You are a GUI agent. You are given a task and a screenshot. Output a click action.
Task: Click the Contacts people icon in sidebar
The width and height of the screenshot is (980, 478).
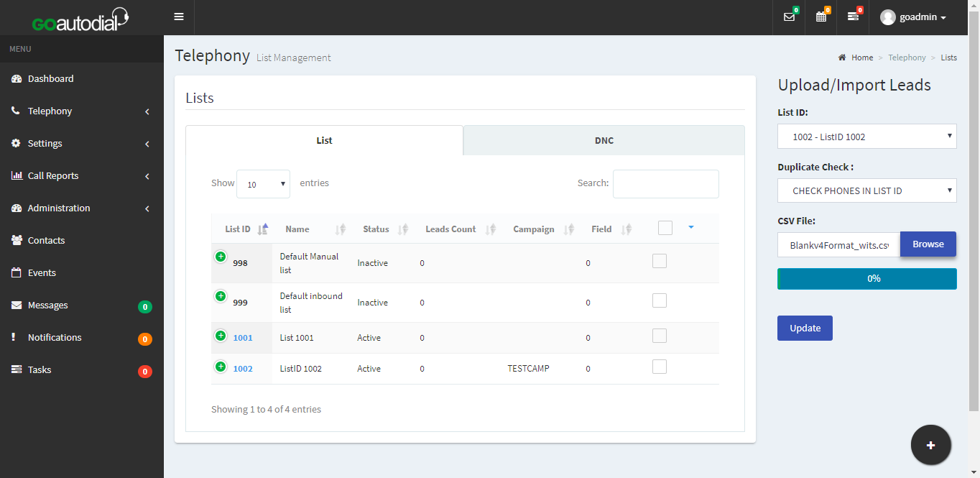17,240
